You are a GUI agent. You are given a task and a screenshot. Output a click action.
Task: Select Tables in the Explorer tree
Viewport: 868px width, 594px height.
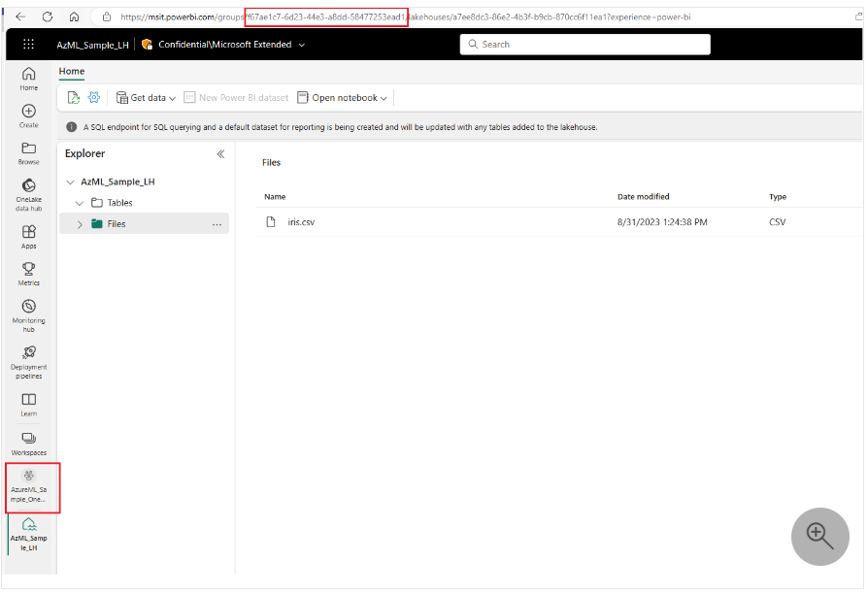tap(120, 203)
